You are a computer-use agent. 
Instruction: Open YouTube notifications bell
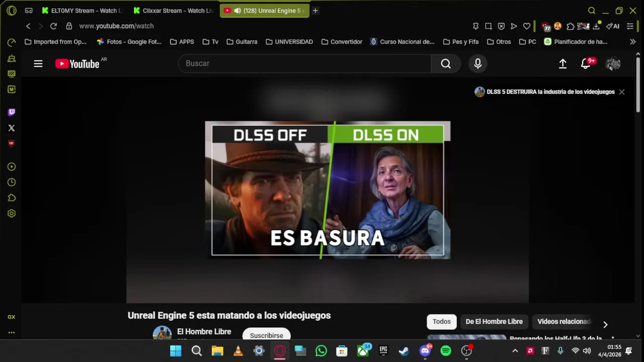[x=586, y=63]
